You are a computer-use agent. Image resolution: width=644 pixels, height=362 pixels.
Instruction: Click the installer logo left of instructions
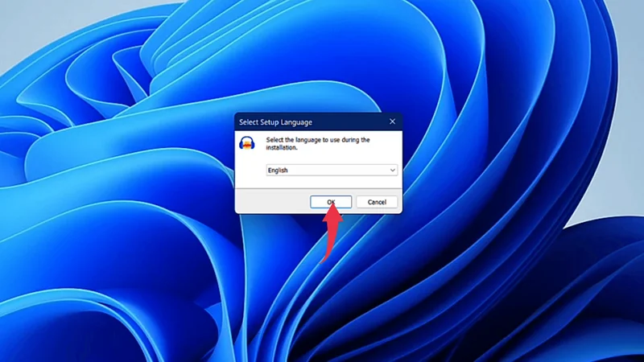coord(247,143)
